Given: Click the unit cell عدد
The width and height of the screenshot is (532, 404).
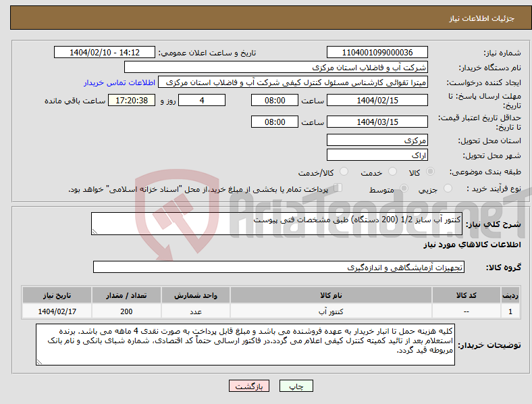Looking at the screenshot, I should click(x=196, y=311).
